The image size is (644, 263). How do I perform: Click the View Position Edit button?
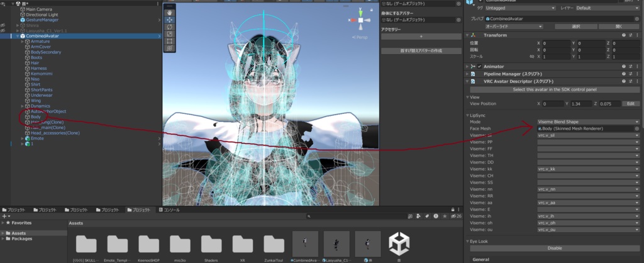[631, 104]
